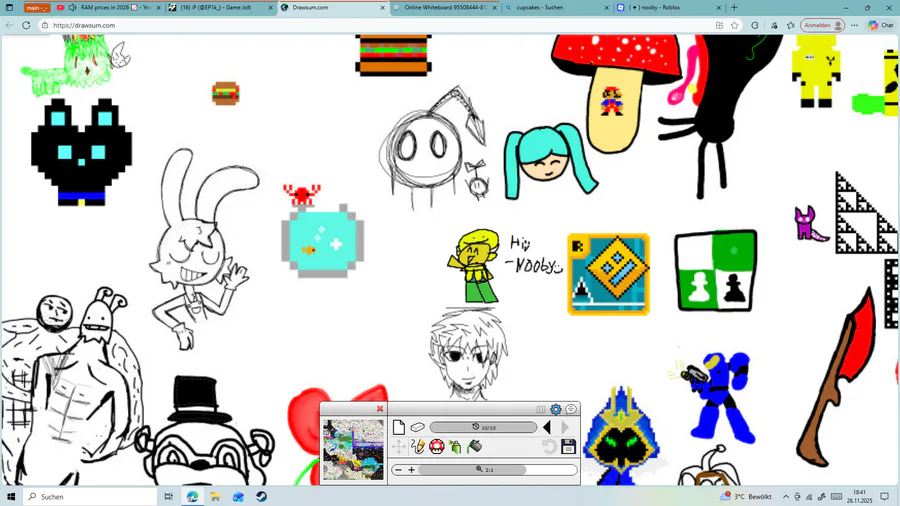
Task: Open Drawsum settings gear
Action: pos(556,409)
